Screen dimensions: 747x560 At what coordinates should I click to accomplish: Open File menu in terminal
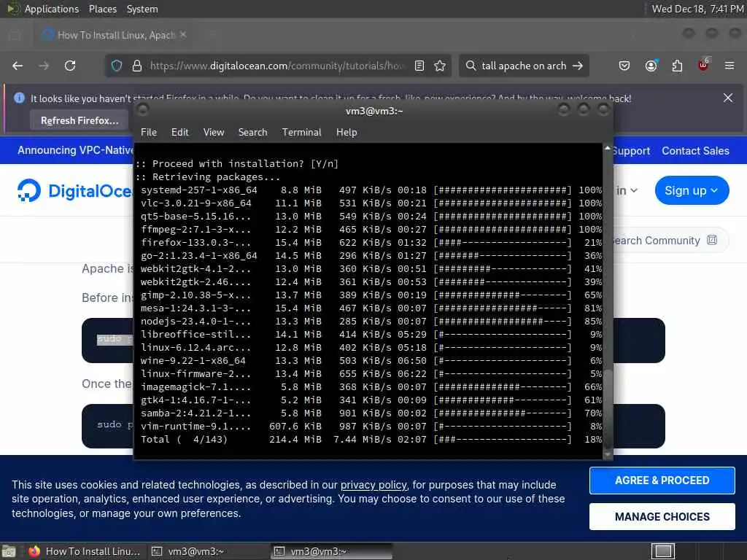(149, 133)
